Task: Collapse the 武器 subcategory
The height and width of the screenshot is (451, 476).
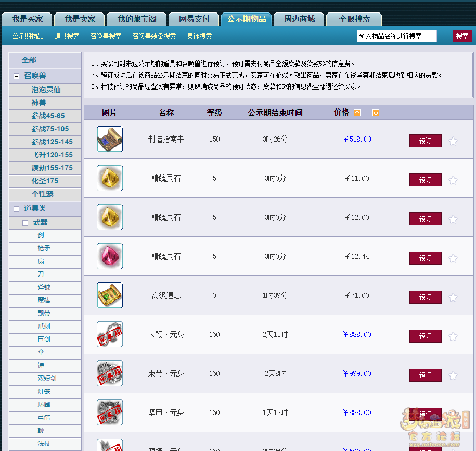Action: [x=25, y=223]
